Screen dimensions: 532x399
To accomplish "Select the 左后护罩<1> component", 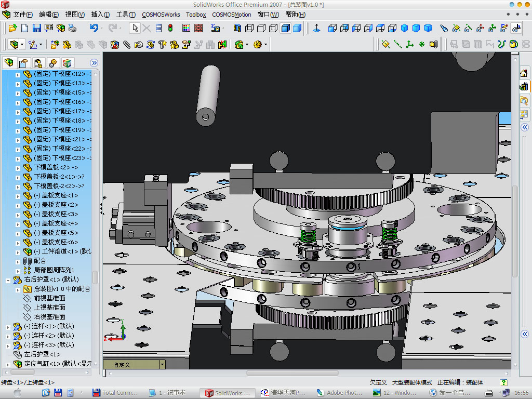I will click(42, 354).
